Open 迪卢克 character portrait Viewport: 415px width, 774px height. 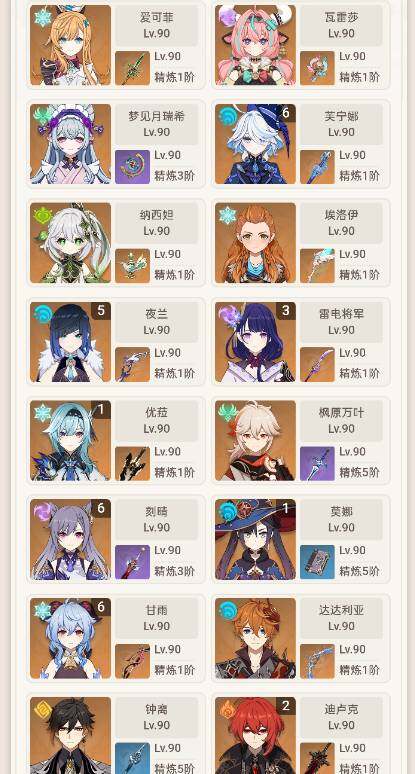tap(256, 735)
